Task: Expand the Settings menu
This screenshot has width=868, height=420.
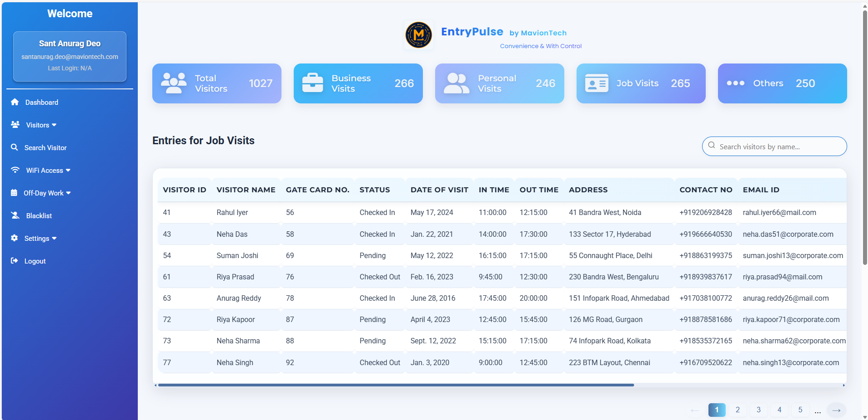Action: pos(40,239)
